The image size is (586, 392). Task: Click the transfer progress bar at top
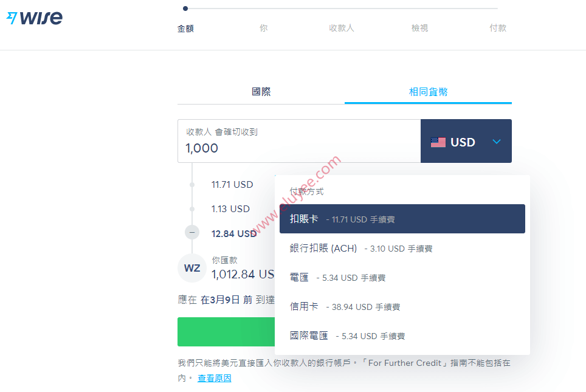click(x=340, y=9)
